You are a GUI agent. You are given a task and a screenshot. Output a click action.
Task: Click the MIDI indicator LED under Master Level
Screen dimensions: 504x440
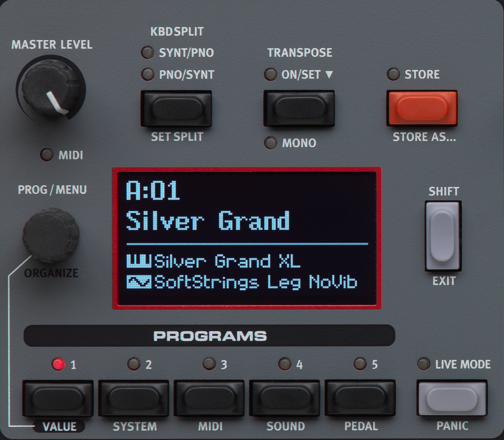coord(47,155)
